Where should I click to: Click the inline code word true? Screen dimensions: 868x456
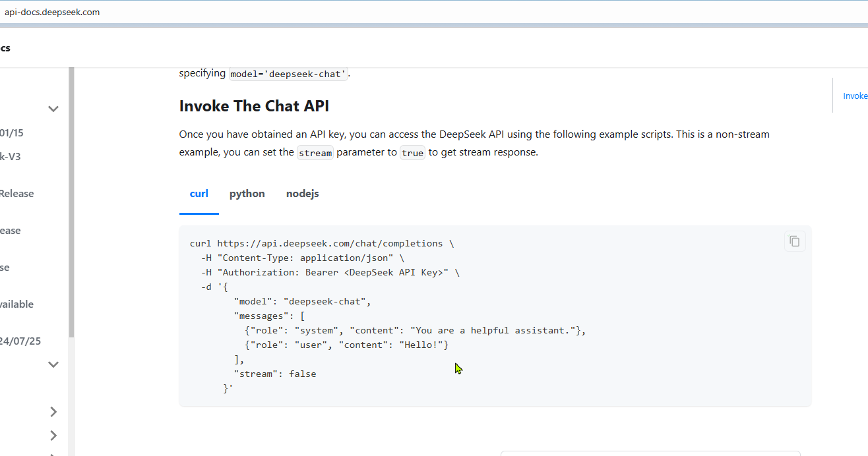pyautogui.click(x=412, y=153)
